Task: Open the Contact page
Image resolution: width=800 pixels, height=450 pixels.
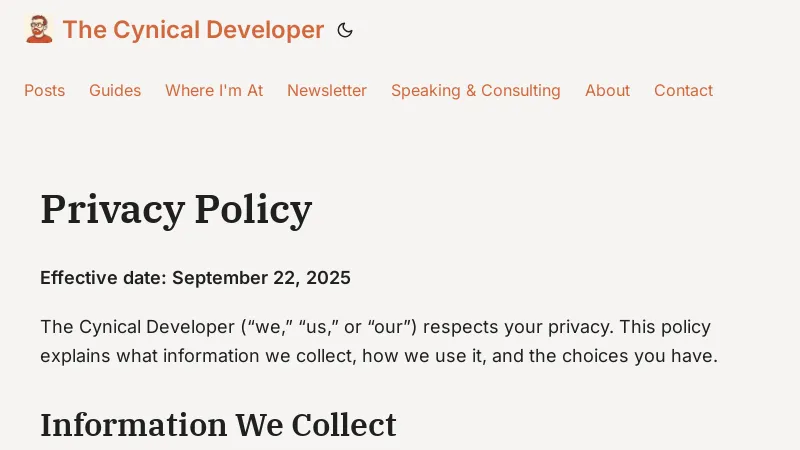Action: pyautogui.click(x=683, y=90)
